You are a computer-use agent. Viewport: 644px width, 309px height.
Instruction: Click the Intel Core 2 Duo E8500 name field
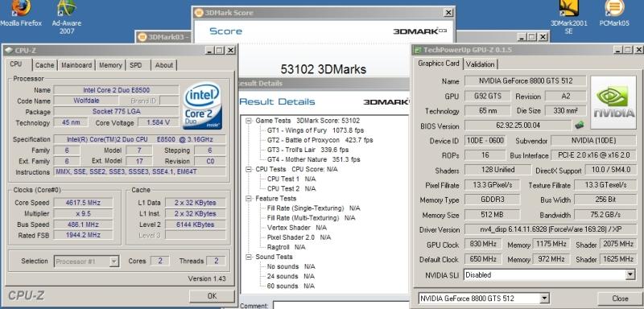coord(116,90)
